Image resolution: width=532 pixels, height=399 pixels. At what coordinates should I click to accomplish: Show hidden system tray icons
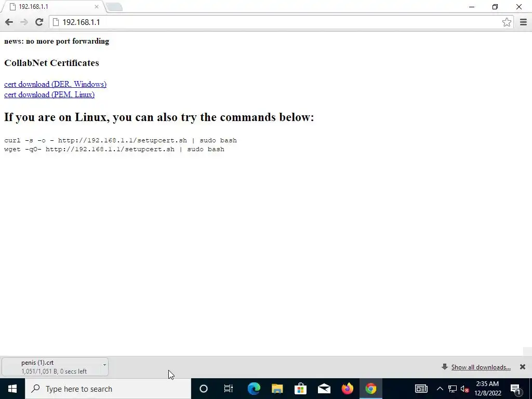coord(440,389)
